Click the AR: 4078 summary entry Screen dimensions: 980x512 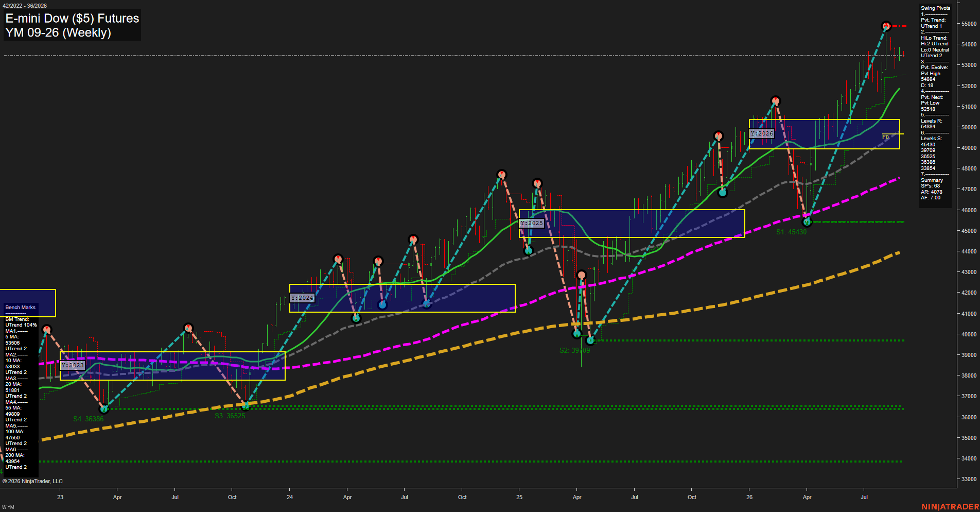pyautogui.click(x=931, y=192)
